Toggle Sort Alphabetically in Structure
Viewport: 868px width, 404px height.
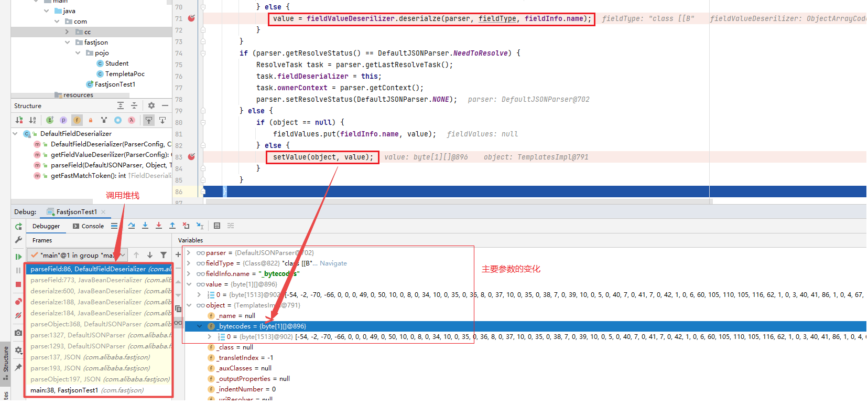[x=32, y=120]
